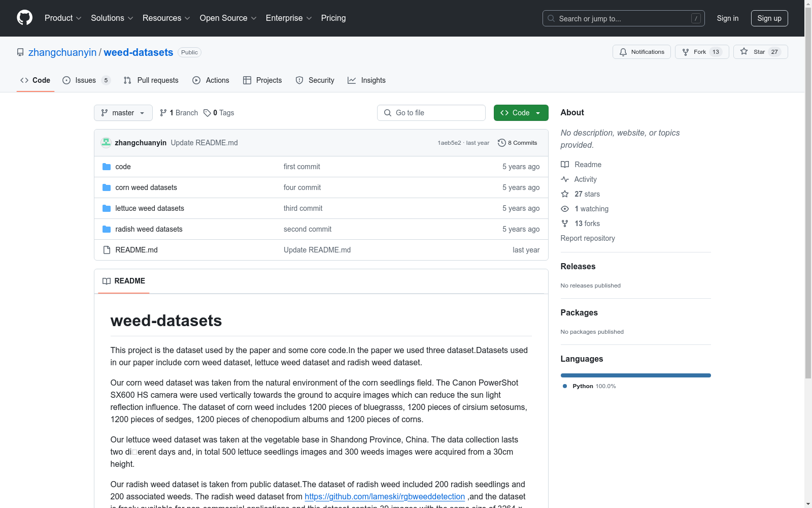This screenshot has width=812, height=508.
Task: Click the pulse icon beside Activity
Action: pyautogui.click(x=565, y=179)
